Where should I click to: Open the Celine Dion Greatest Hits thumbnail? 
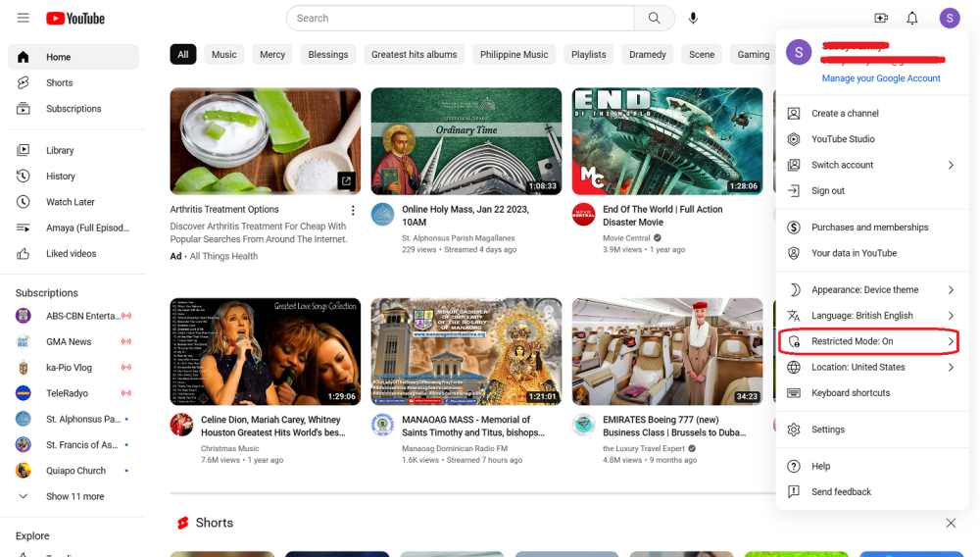(265, 351)
